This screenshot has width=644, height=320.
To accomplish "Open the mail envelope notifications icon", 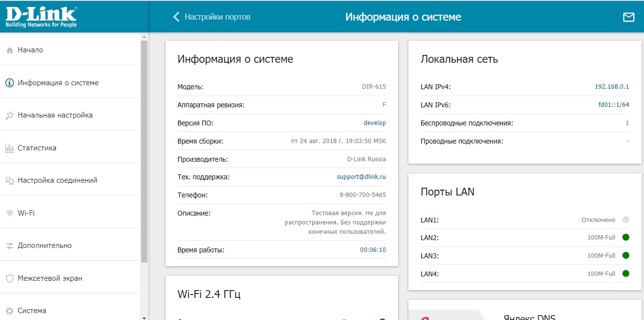I will pos(628,17).
